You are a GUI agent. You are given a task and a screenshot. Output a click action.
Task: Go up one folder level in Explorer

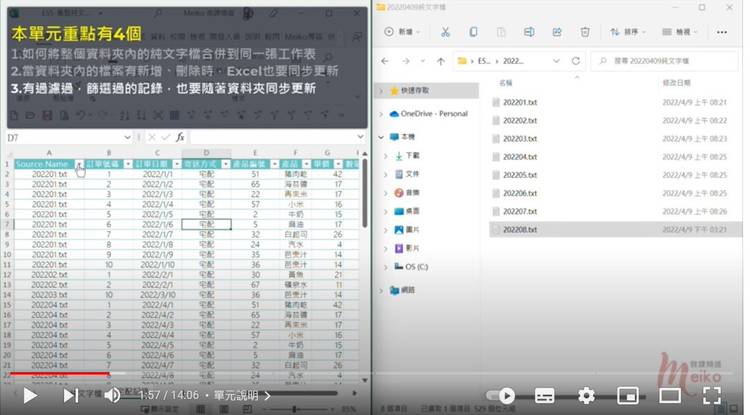click(441, 61)
